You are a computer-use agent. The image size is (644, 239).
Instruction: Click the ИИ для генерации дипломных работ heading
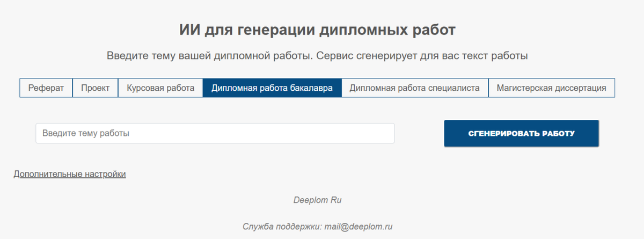317,30
